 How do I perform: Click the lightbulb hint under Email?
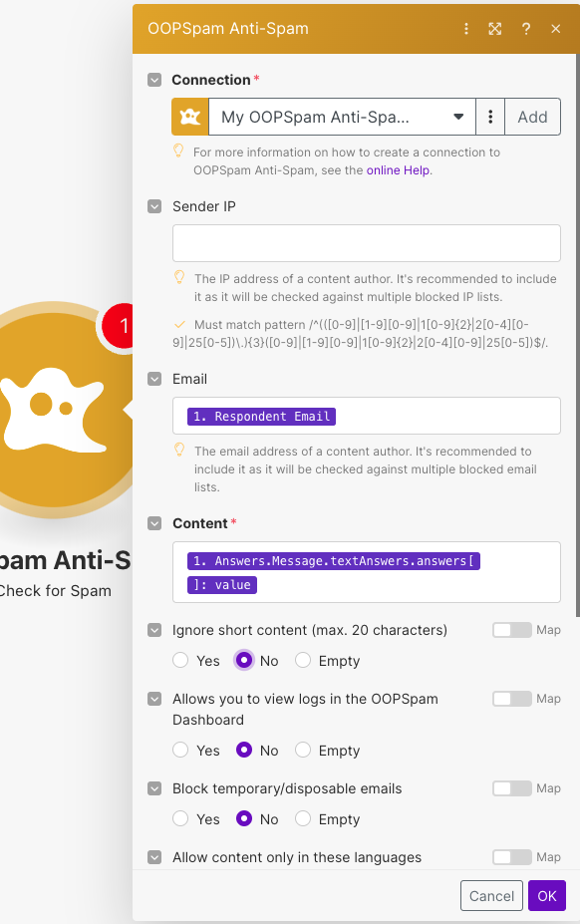click(179, 451)
